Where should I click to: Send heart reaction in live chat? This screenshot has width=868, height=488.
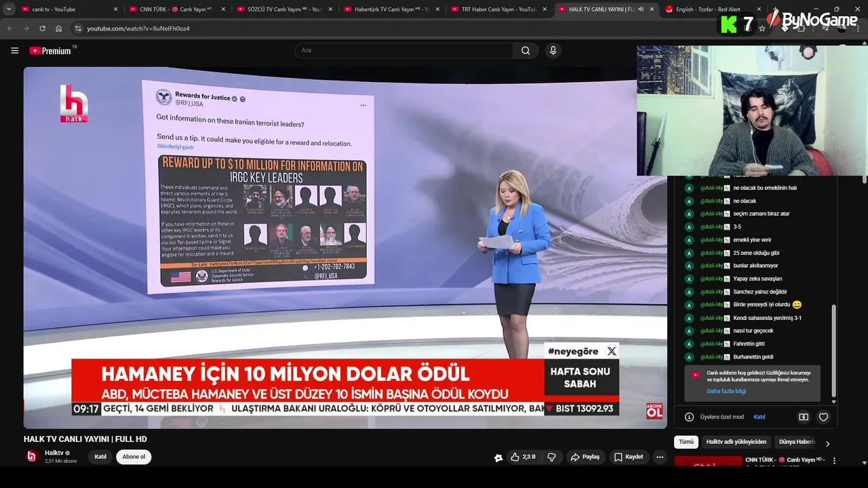[823, 417]
